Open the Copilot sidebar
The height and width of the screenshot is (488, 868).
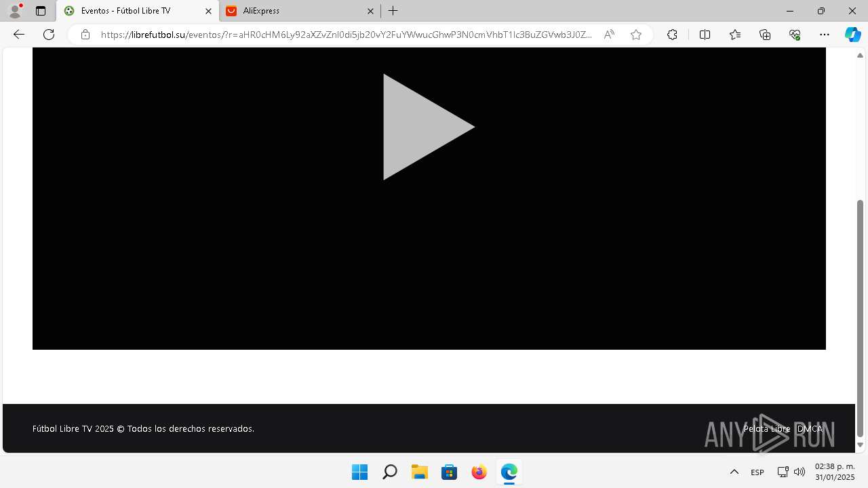(x=852, y=35)
